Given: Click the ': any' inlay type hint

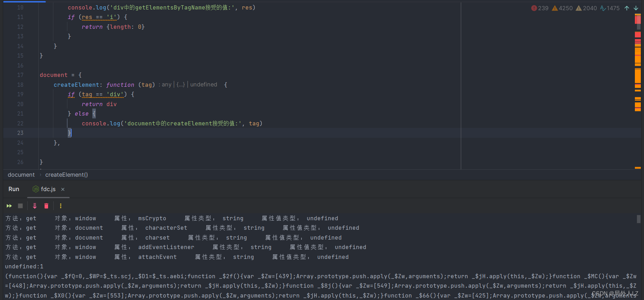Looking at the screenshot, I should pyautogui.click(x=165, y=85).
